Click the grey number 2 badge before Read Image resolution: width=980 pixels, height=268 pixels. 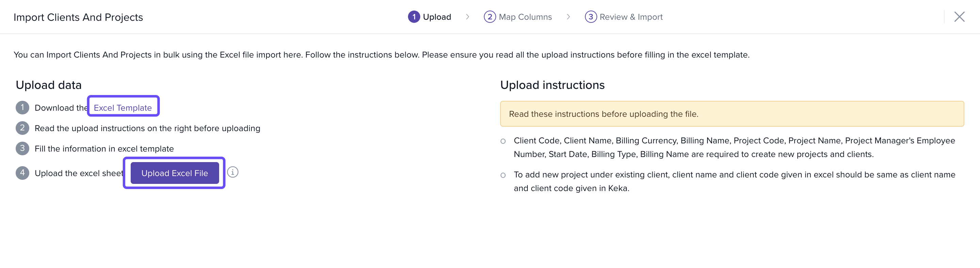coord(22,128)
